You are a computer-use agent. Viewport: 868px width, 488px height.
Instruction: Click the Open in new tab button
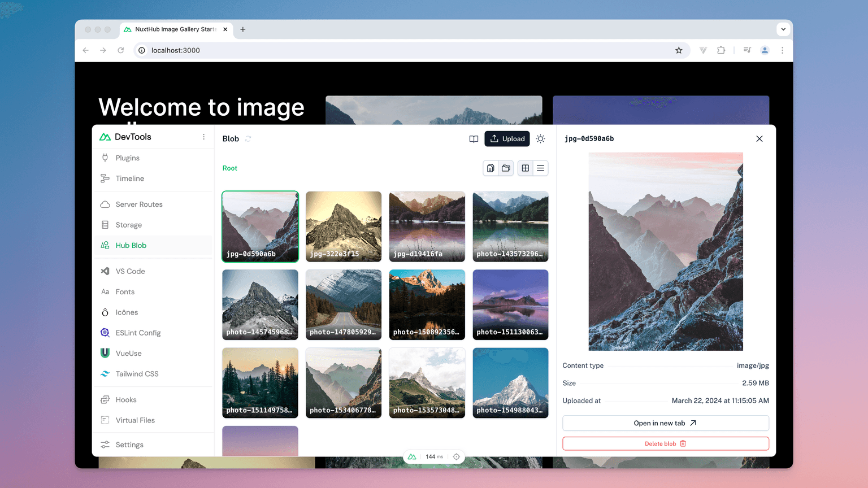(x=665, y=422)
